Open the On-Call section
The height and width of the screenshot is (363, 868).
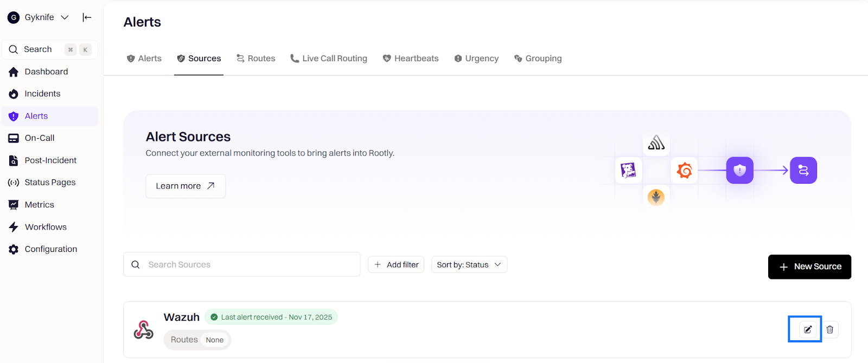[50, 138]
